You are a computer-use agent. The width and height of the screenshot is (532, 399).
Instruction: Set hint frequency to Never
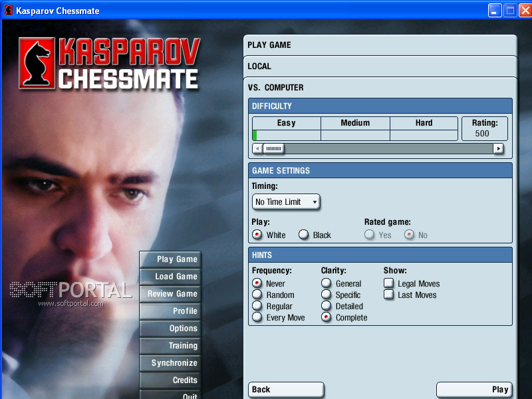click(x=257, y=283)
